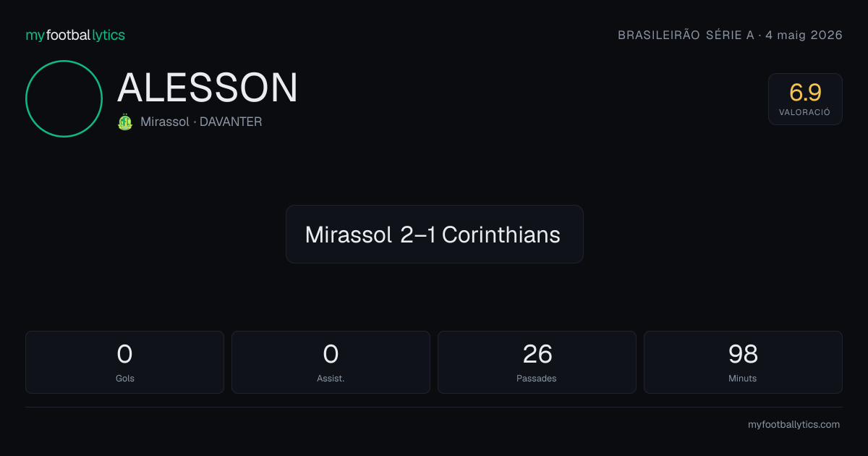The image size is (868, 456).
Task: Select the Passades stat card showing 26
Action: tap(537, 362)
